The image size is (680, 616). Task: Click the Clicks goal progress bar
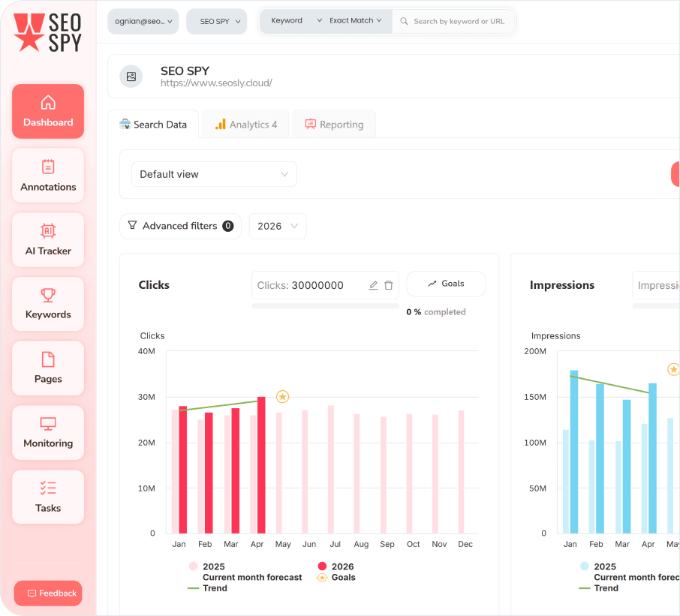[325, 306]
